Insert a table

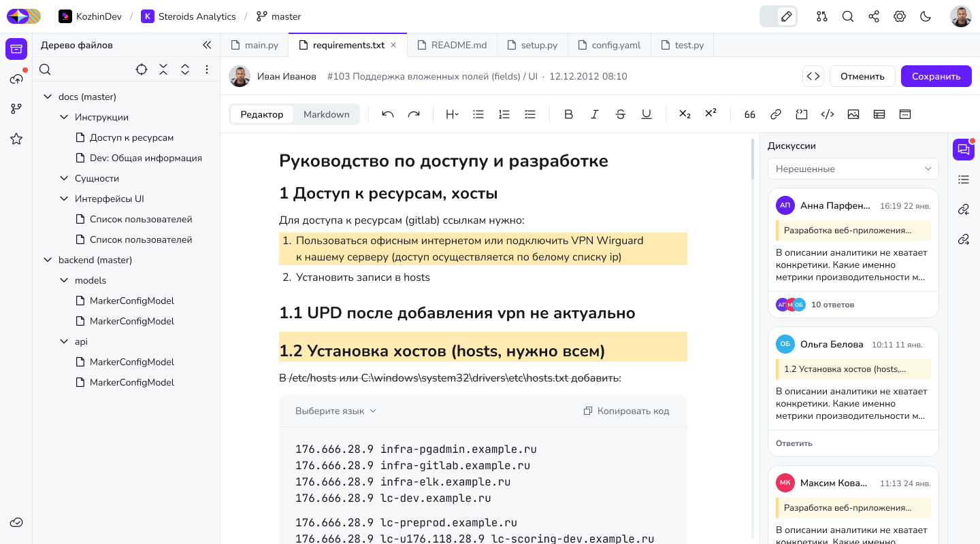[879, 114]
